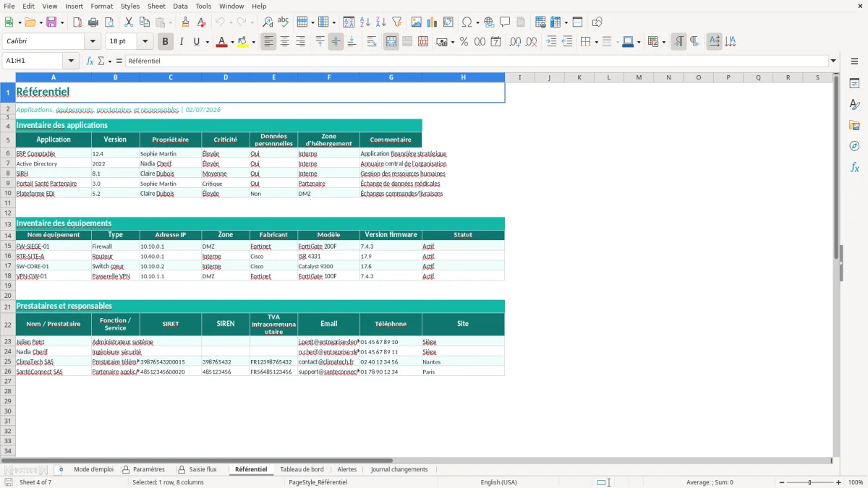Open the Sheet menu

(x=156, y=6)
